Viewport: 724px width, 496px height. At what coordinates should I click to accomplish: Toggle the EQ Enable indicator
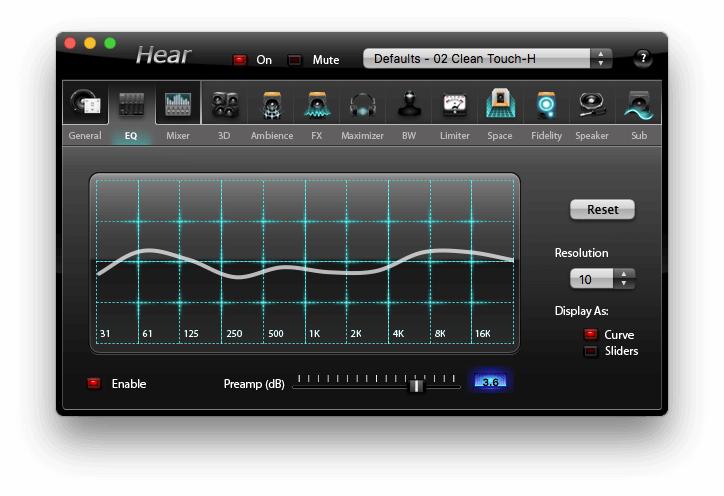[x=94, y=383]
